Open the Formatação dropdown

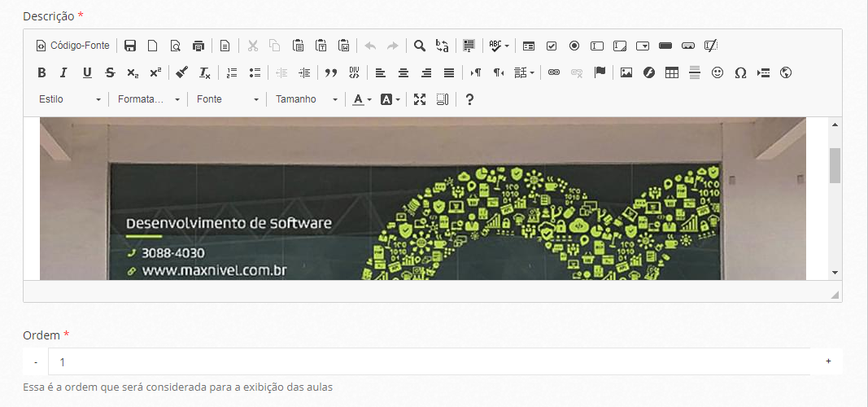pyautogui.click(x=148, y=99)
